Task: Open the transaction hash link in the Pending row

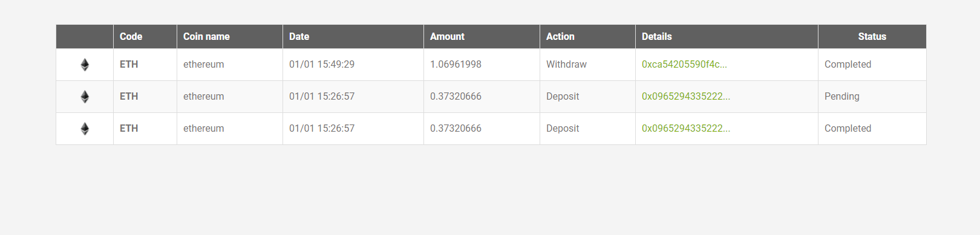Action: coord(686,96)
